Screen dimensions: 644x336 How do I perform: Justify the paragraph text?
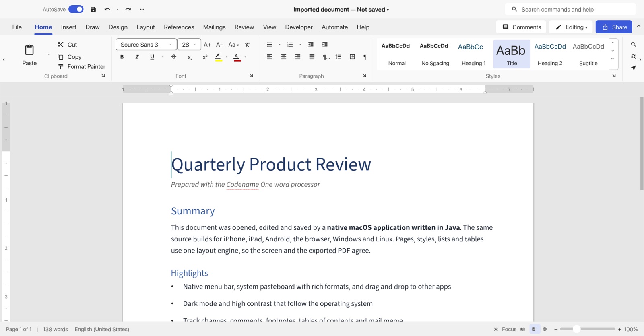pos(312,57)
